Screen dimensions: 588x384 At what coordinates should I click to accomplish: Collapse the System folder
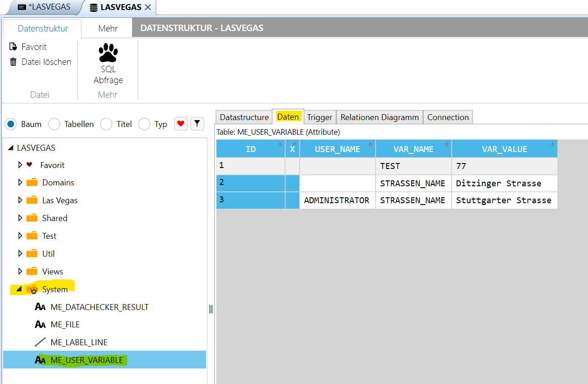coord(19,289)
